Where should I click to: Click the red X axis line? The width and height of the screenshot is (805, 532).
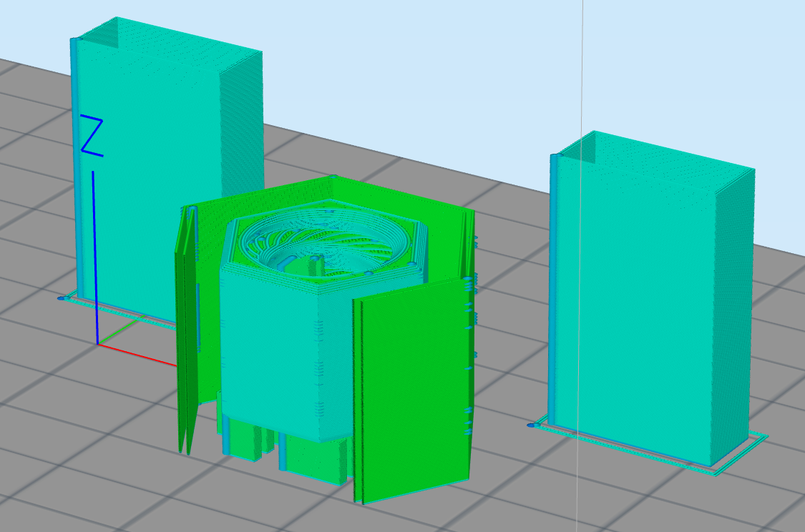coord(137,355)
